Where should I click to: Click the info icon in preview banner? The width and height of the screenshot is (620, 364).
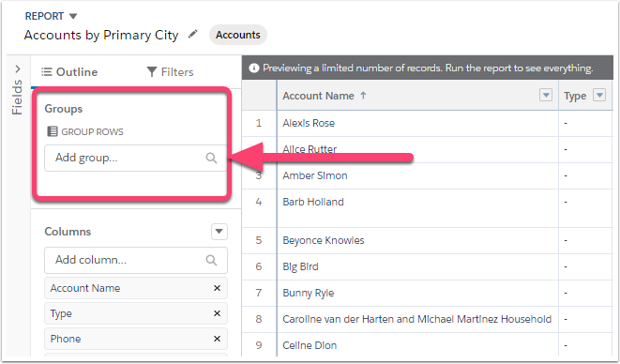[254, 68]
